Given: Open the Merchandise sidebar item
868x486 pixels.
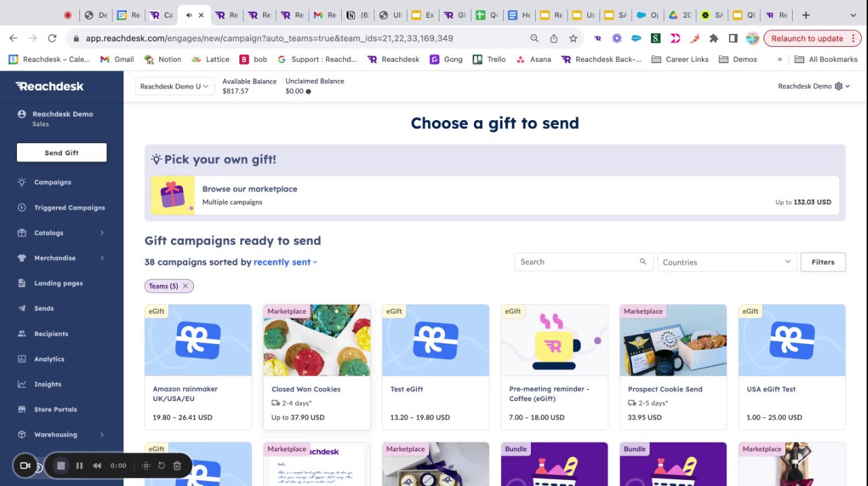Looking at the screenshot, I should 55,258.
